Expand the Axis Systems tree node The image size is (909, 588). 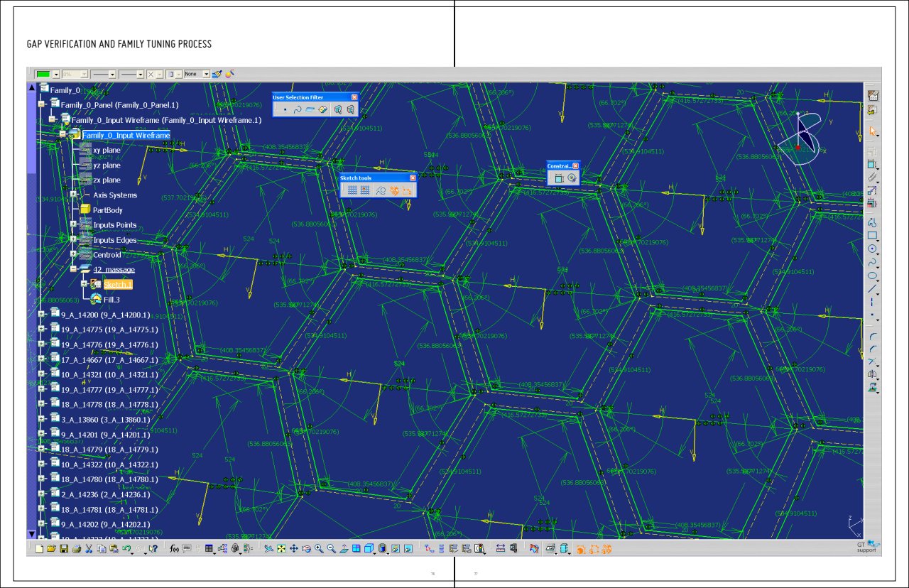coord(73,195)
